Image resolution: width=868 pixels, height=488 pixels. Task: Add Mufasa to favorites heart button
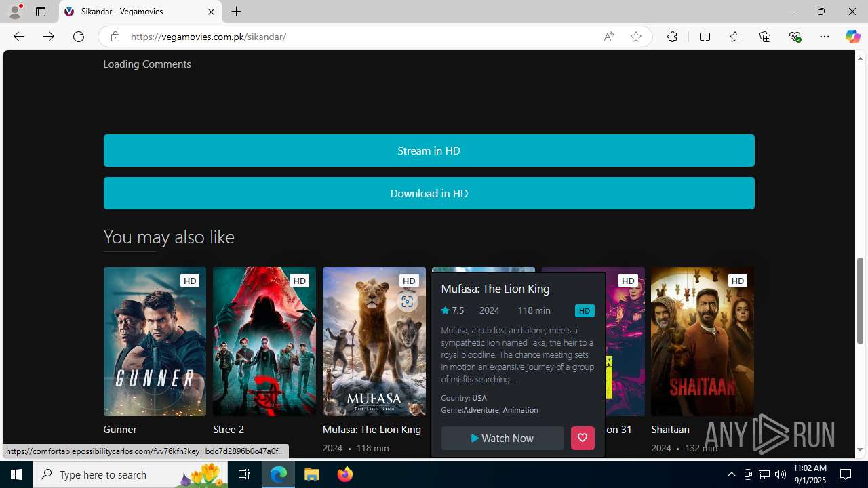583,438
